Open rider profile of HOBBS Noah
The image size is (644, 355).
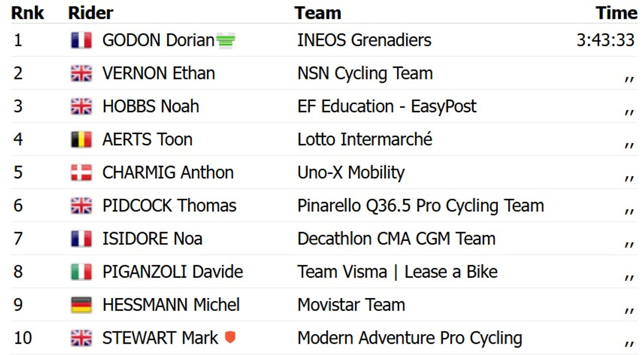click(x=150, y=106)
